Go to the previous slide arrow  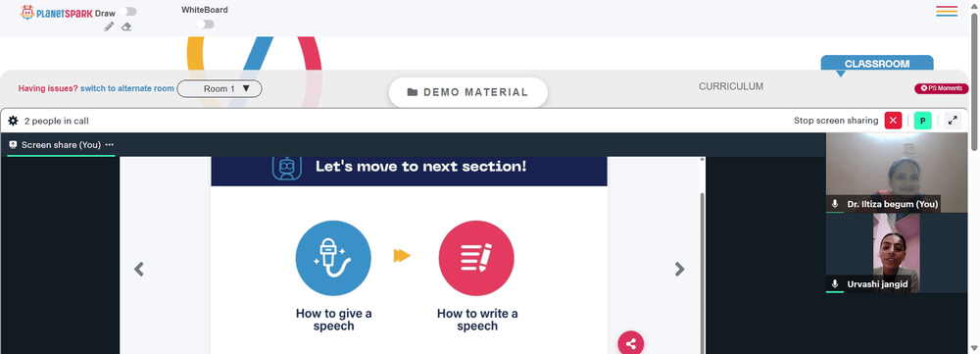click(x=139, y=269)
